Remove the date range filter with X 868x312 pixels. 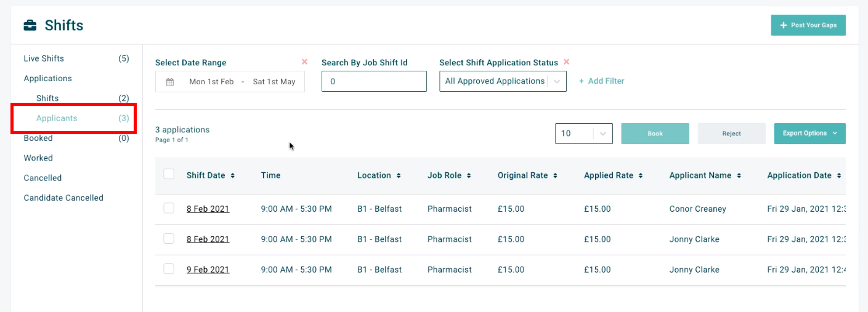(x=304, y=62)
